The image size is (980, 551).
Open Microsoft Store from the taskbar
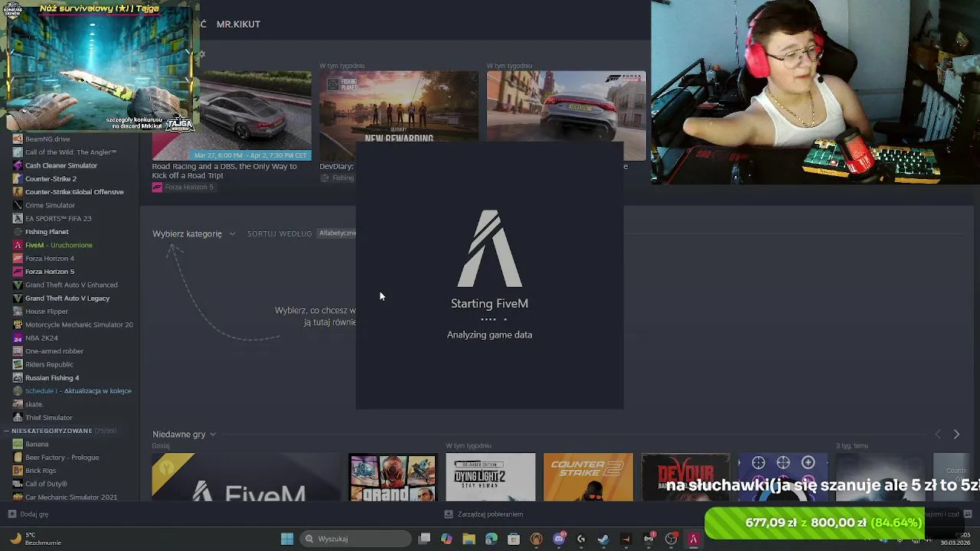(514, 539)
